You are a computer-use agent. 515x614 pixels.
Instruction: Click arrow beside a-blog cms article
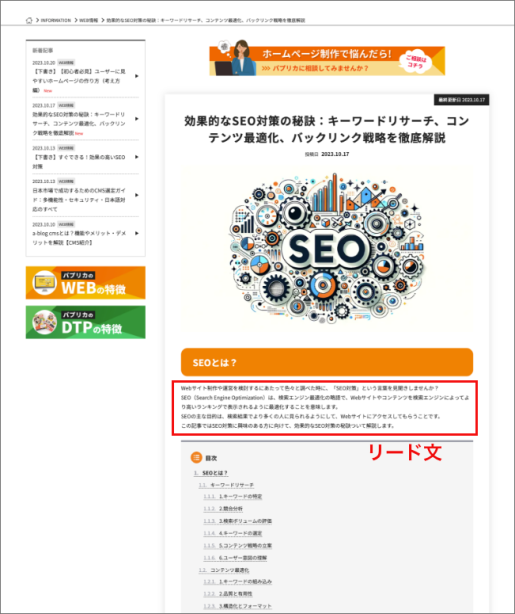tap(137, 233)
